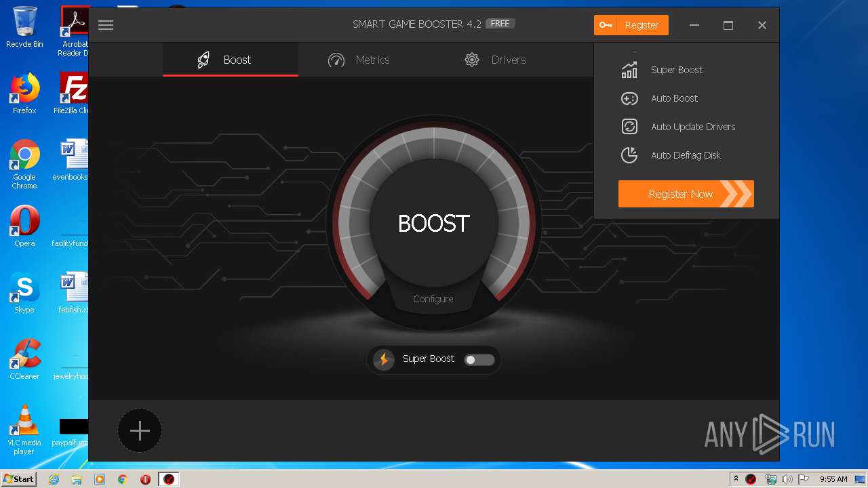Click the volume speaker tray icon
The image size is (868, 488).
[x=787, y=479]
